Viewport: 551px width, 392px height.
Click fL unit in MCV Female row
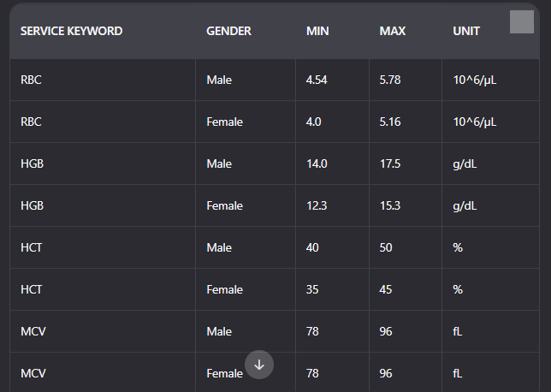pos(458,373)
